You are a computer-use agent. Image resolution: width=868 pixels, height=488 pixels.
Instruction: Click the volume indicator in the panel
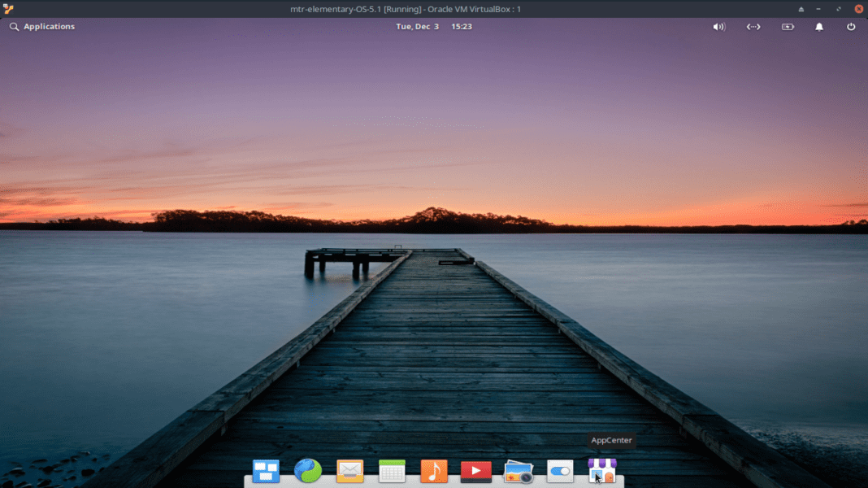718,26
